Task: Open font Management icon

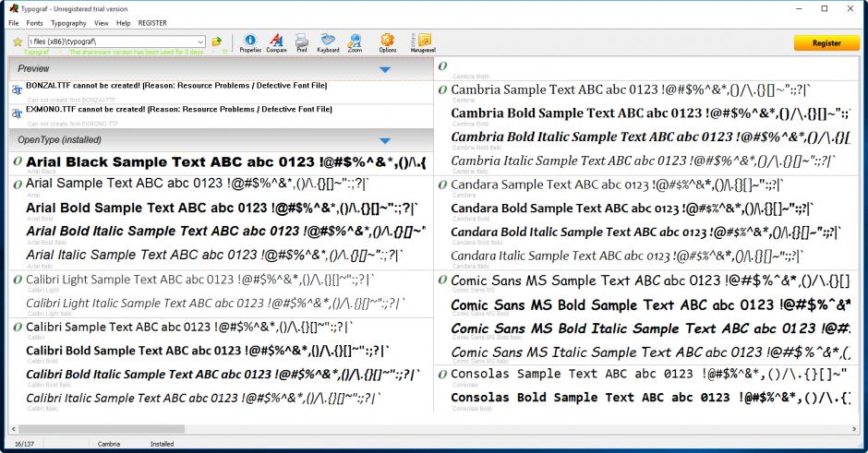Action: 423,43
